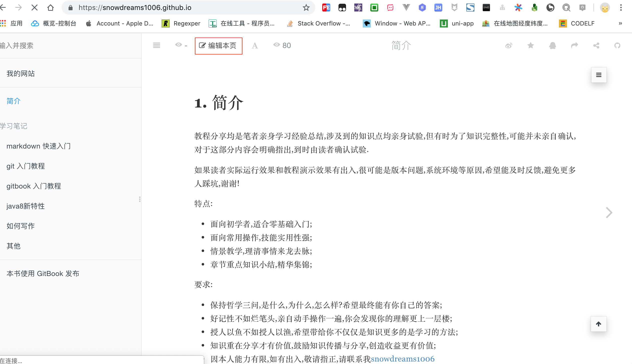Toggle the eye visibility icon beside the dash
This screenshot has height=364, width=632.
coord(178,45)
